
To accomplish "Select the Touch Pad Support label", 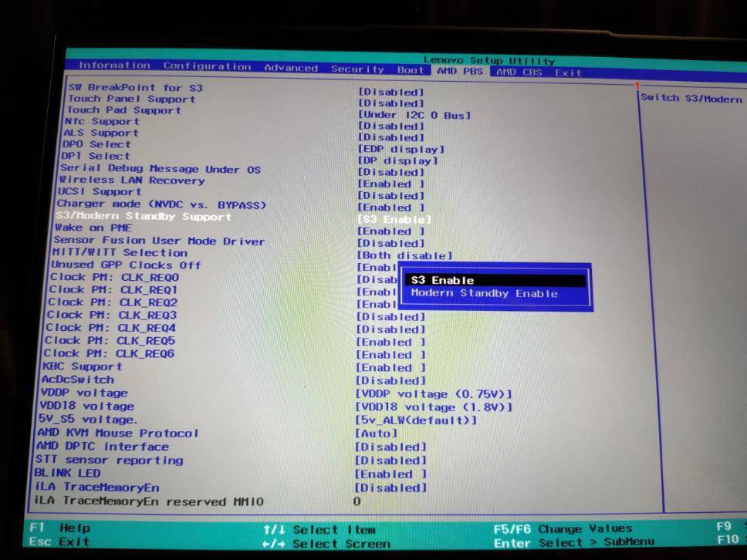I will coord(124,110).
